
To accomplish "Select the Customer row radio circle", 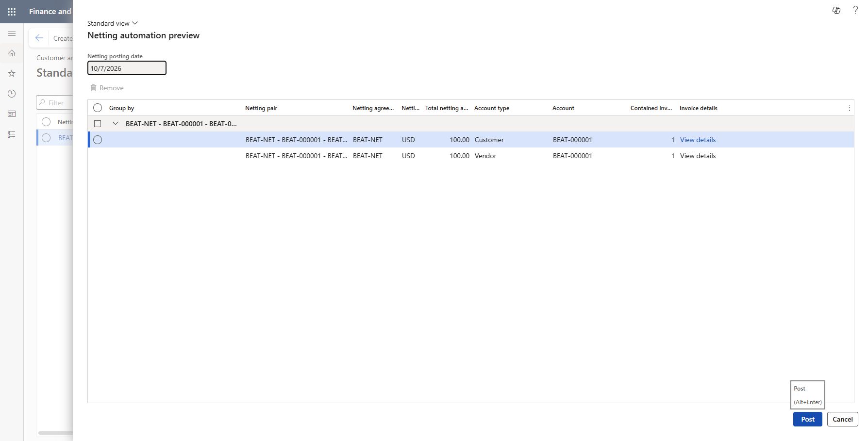I will tap(98, 140).
